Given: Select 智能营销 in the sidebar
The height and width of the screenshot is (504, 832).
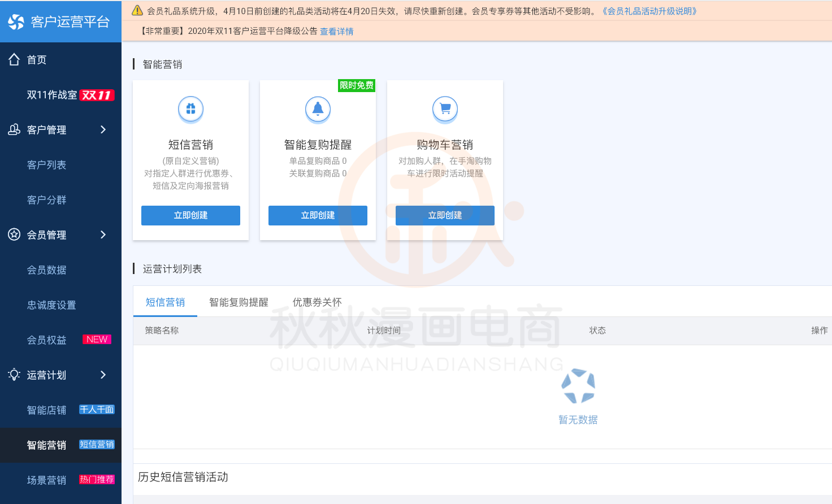Looking at the screenshot, I should point(60,445).
